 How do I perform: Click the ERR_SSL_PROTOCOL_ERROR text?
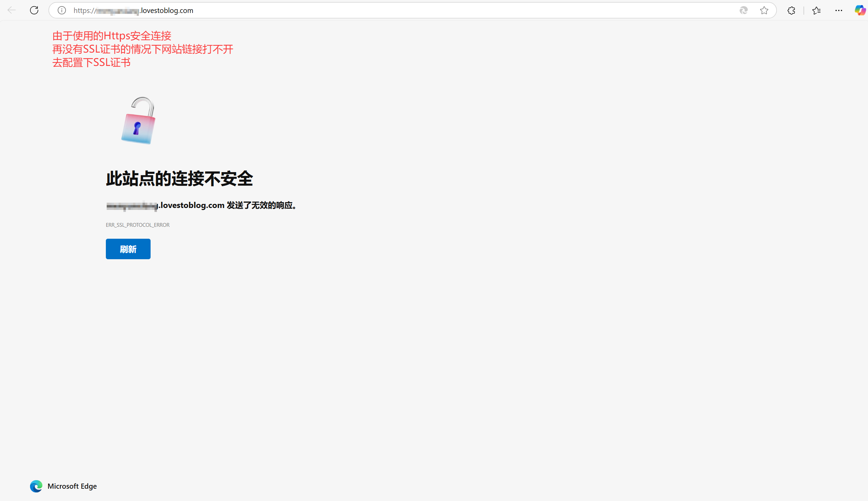click(138, 225)
